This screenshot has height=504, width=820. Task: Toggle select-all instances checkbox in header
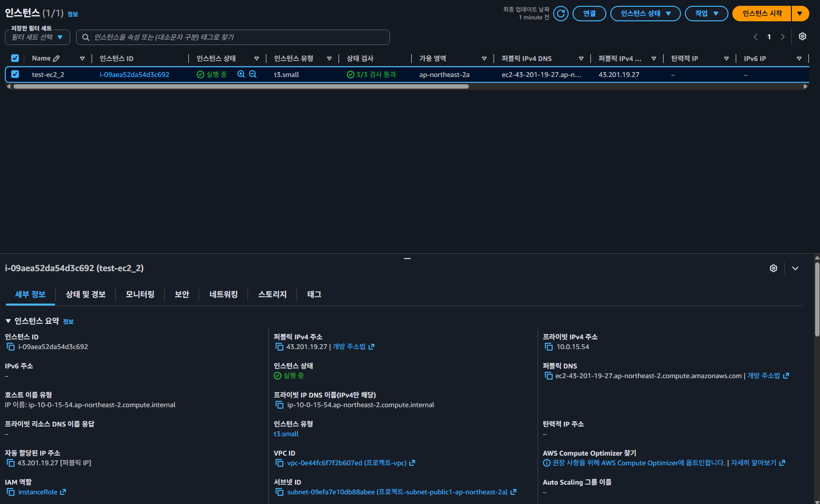(x=15, y=58)
